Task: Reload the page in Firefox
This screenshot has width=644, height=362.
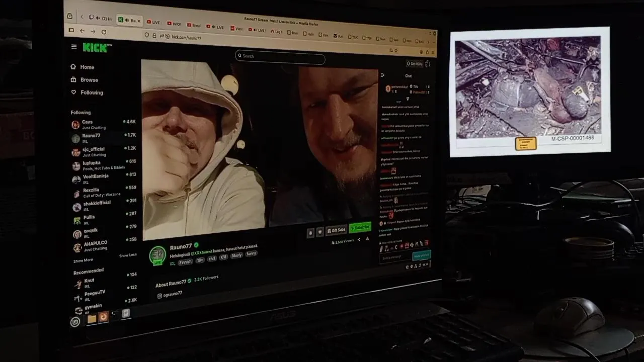Action: pyautogui.click(x=104, y=32)
